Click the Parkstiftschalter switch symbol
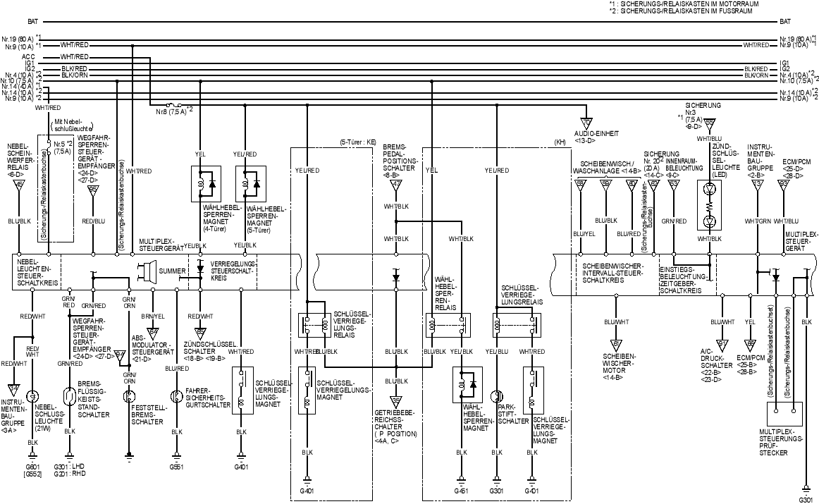This screenshot has height=504, width=819. coord(497,397)
